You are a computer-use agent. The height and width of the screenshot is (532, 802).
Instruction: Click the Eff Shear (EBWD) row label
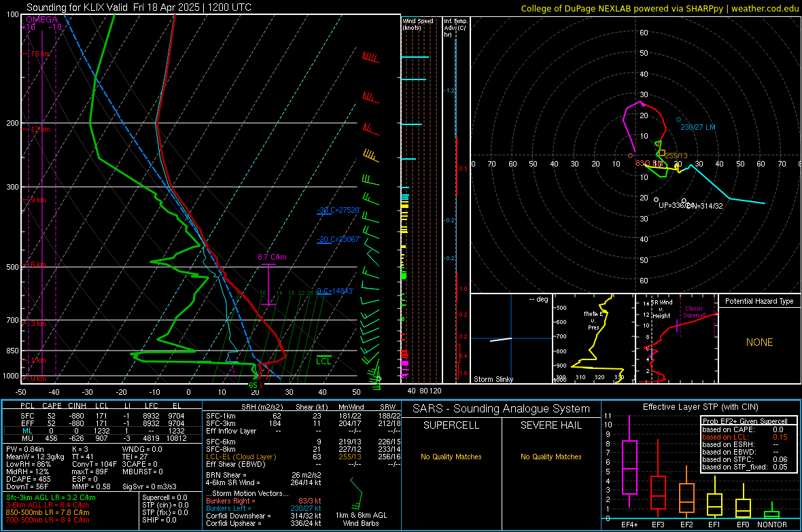tap(236, 465)
